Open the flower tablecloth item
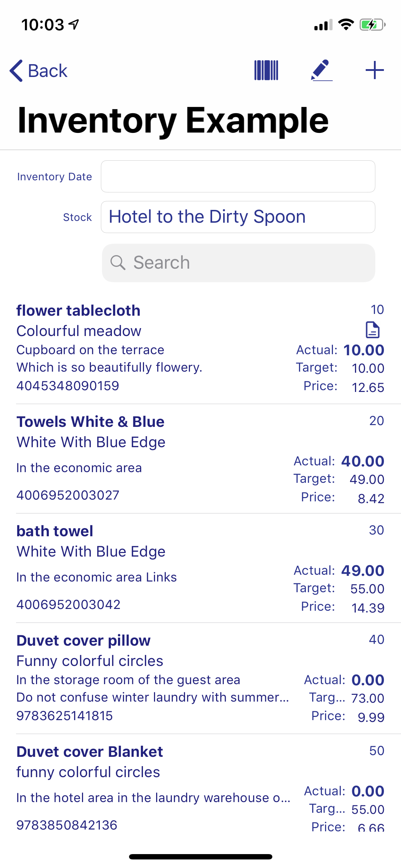The height and width of the screenshot is (868, 401). point(200,348)
